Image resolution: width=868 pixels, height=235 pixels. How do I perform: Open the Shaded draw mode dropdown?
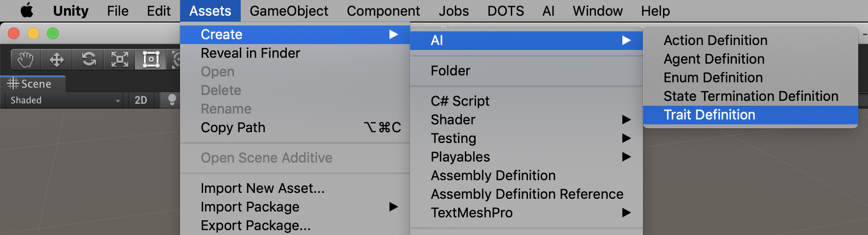(65, 100)
